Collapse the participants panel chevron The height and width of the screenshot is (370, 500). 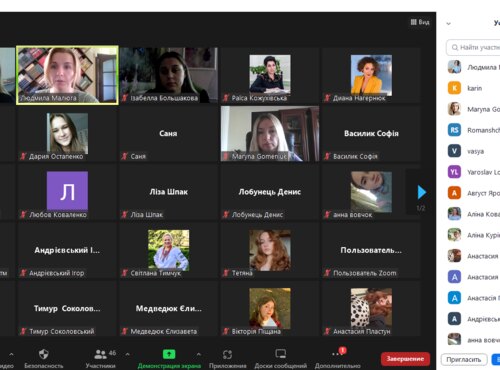pyautogui.click(x=449, y=24)
